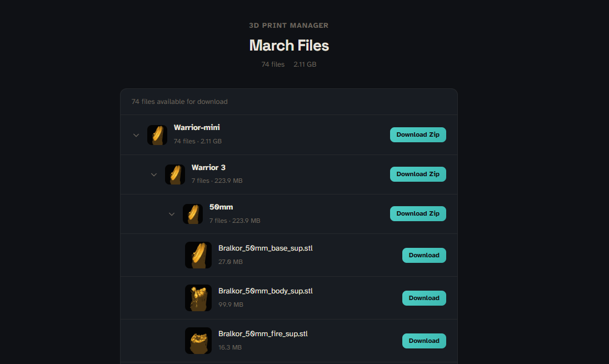Download Zip for Warrior 3 folder
This screenshot has width=609, height=364.
coord(418,174)
